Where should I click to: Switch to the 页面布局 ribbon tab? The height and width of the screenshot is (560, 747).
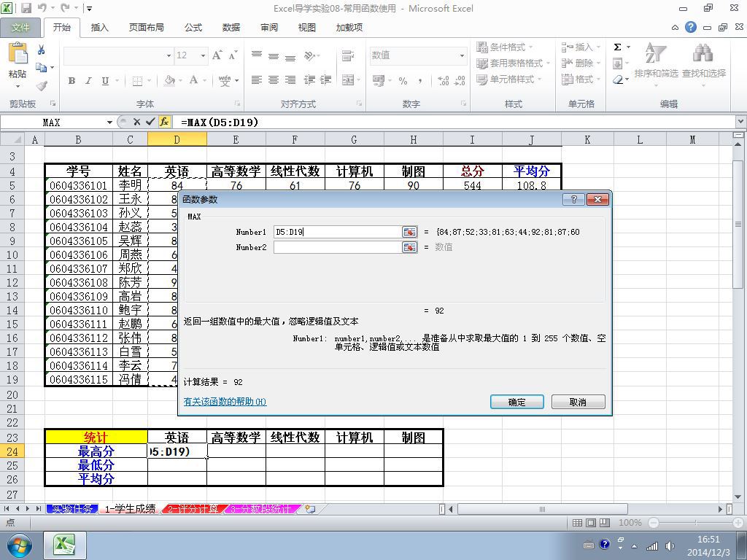(x=146, y=28)
